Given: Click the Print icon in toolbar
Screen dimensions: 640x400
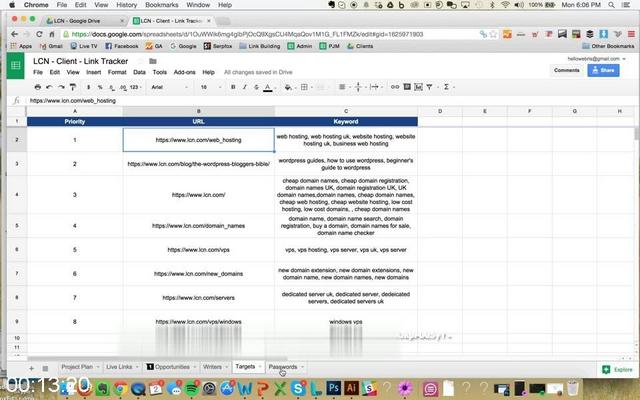Looking at the screenshot, I should click(x=38, y=87).
